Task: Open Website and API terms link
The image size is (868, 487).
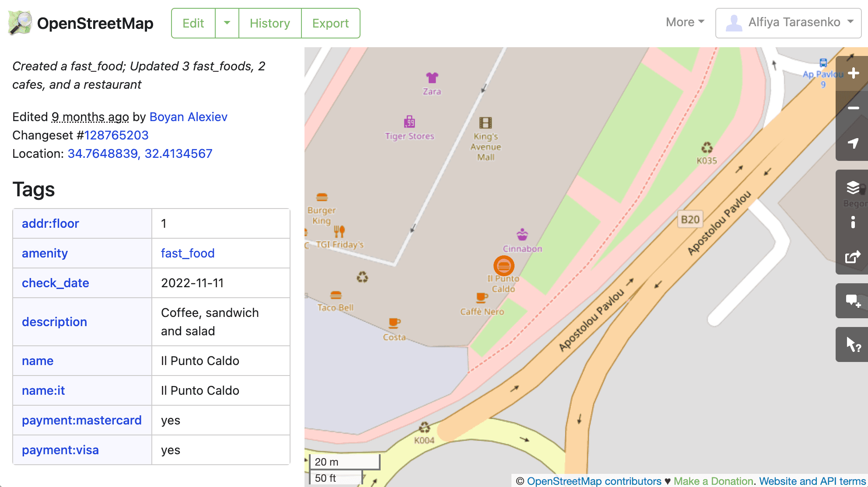Action: (x=812, y=481)
